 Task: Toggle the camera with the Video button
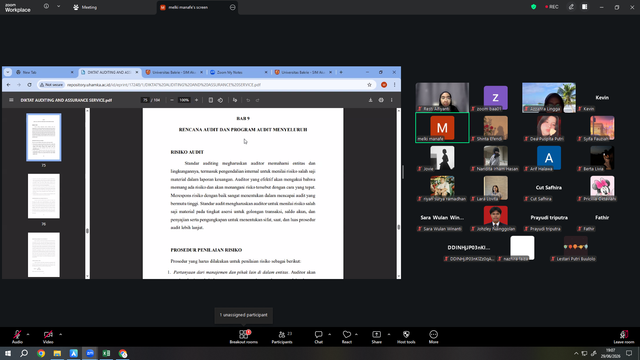(x=48, y=337)
